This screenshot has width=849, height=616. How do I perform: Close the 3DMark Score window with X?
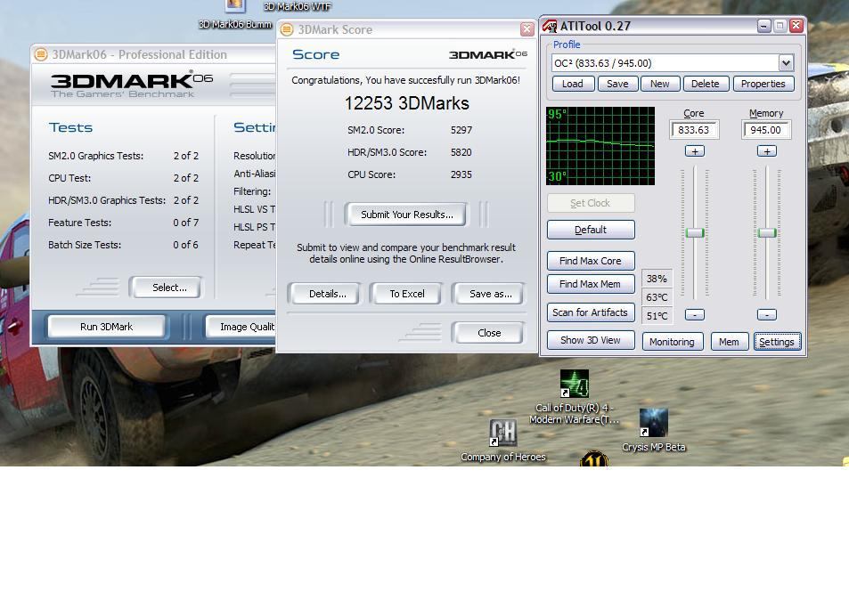pyautogui.click(x=527, y=29)
